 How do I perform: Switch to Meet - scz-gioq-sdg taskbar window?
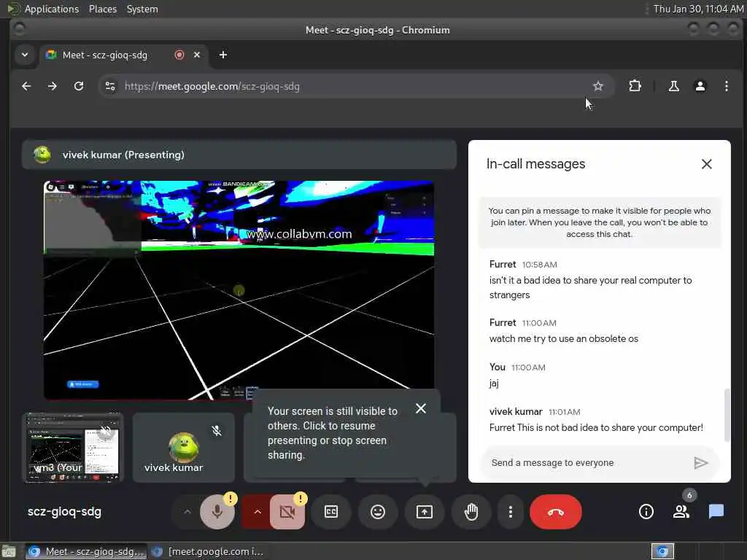click(86, 551)
